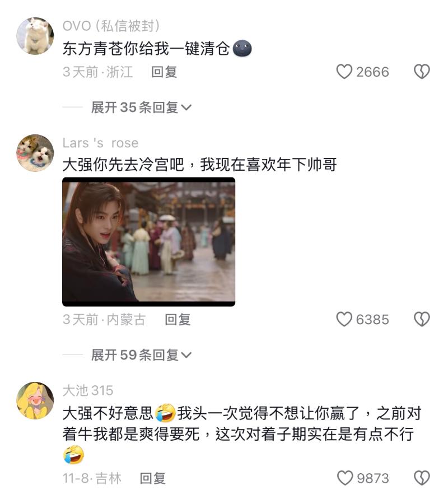
Task: Open 大池 315 cartoon girl avatar
Action: pyautogui.click(x=35, y=400)
